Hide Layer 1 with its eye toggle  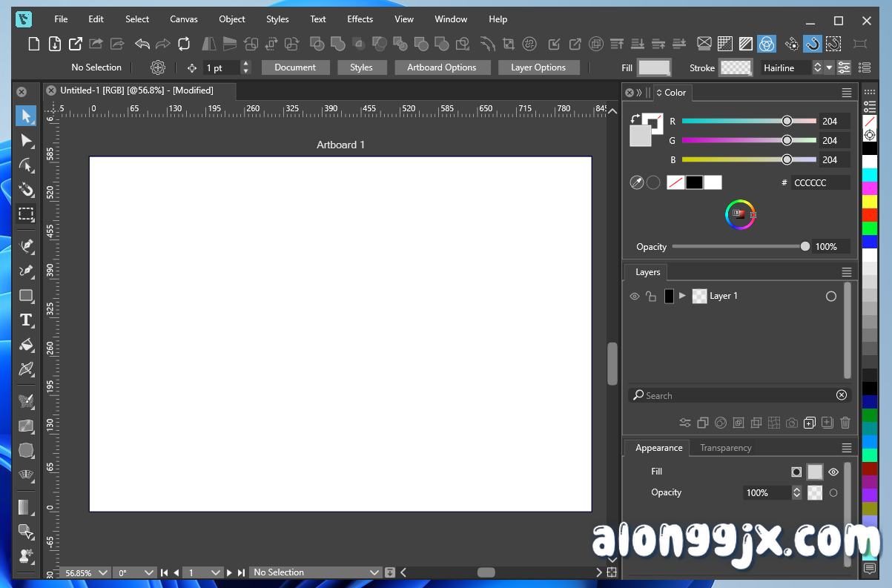(x=635, y=296)
